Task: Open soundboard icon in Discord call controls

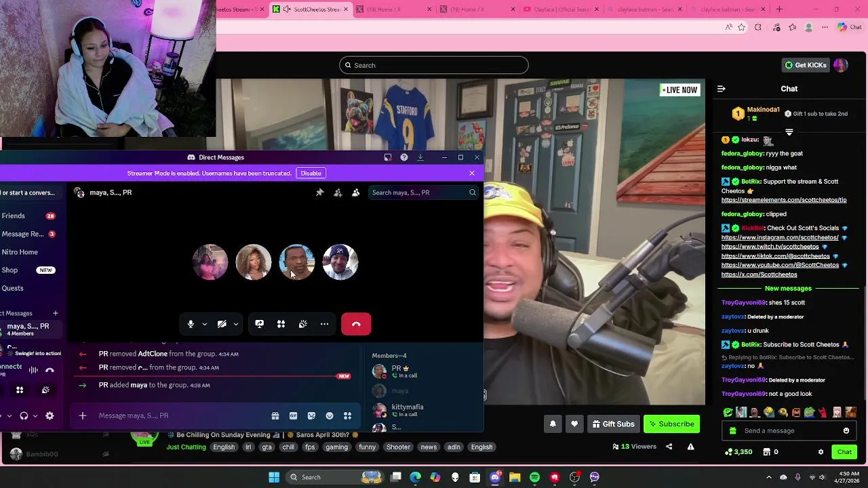Action: click(x=302, y=324)
